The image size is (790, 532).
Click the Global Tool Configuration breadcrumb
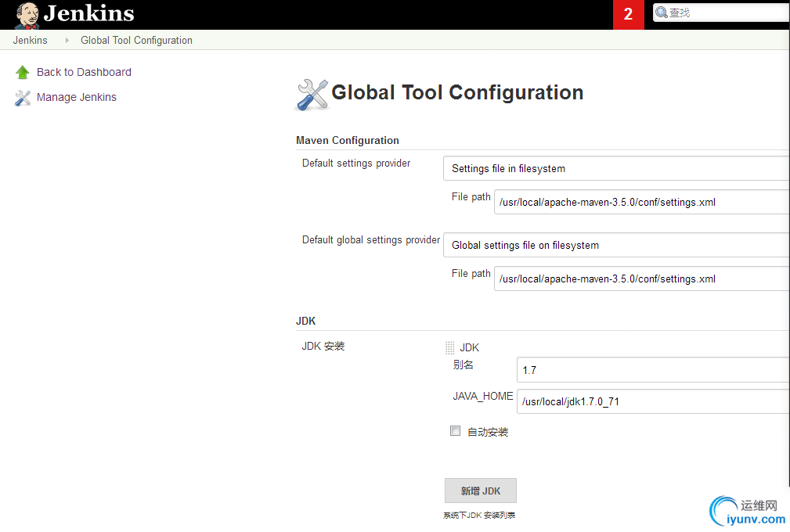tap(136, 40)
